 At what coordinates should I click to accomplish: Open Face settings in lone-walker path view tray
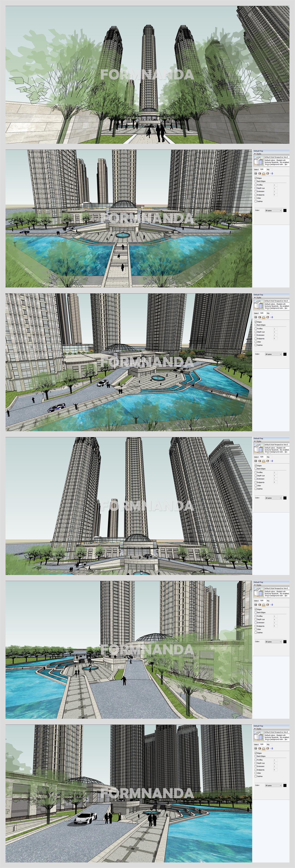coord(260,605)
